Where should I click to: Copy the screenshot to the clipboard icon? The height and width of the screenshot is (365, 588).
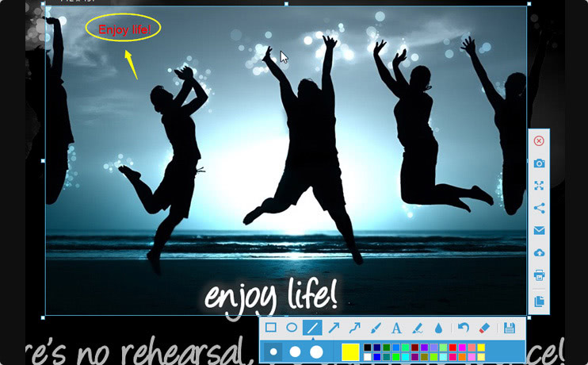click(539, 302)
